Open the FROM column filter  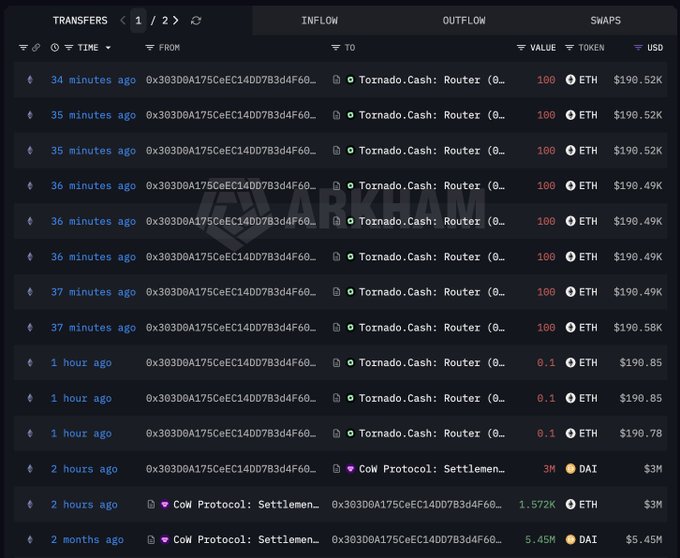coord(150,47)
